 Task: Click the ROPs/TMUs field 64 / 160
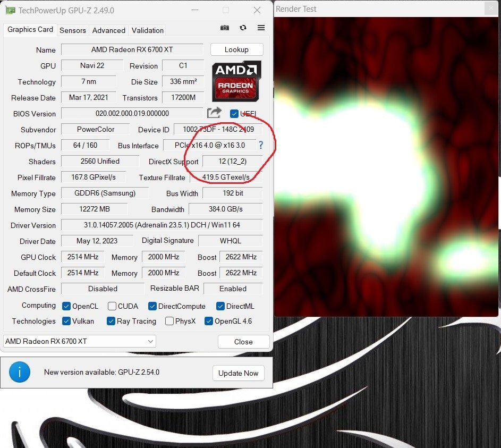86,146
